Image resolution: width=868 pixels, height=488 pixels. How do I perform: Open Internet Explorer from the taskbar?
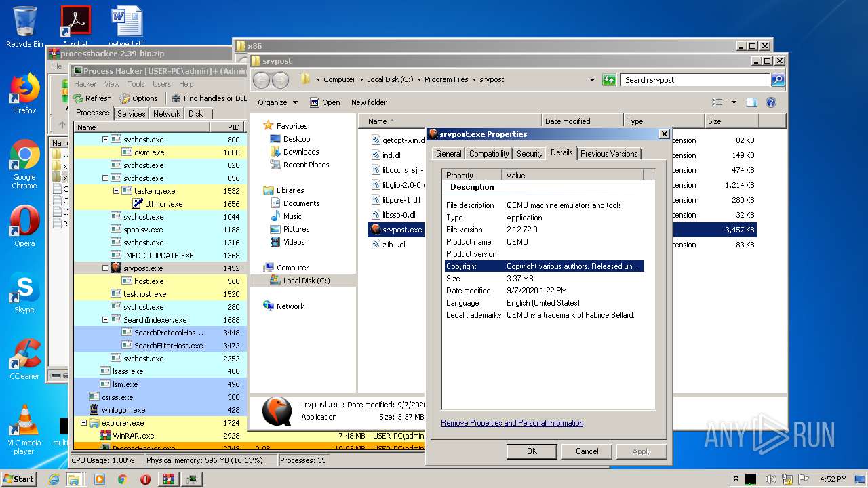pyautogui.click(x=54, y=479)
